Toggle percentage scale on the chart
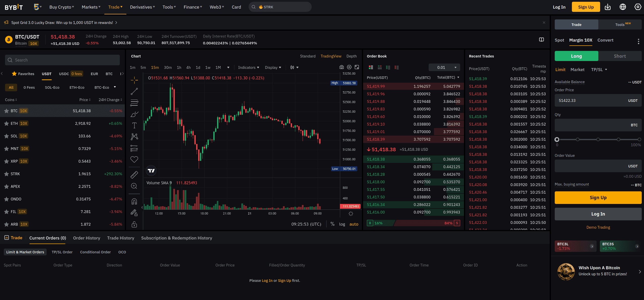 tap(332, 224)
